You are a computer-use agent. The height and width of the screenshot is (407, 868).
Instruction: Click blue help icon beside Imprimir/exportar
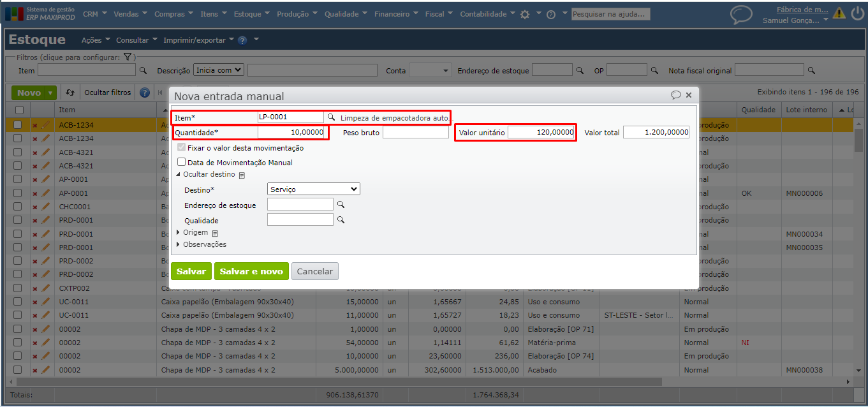click(x=242, y=40)
